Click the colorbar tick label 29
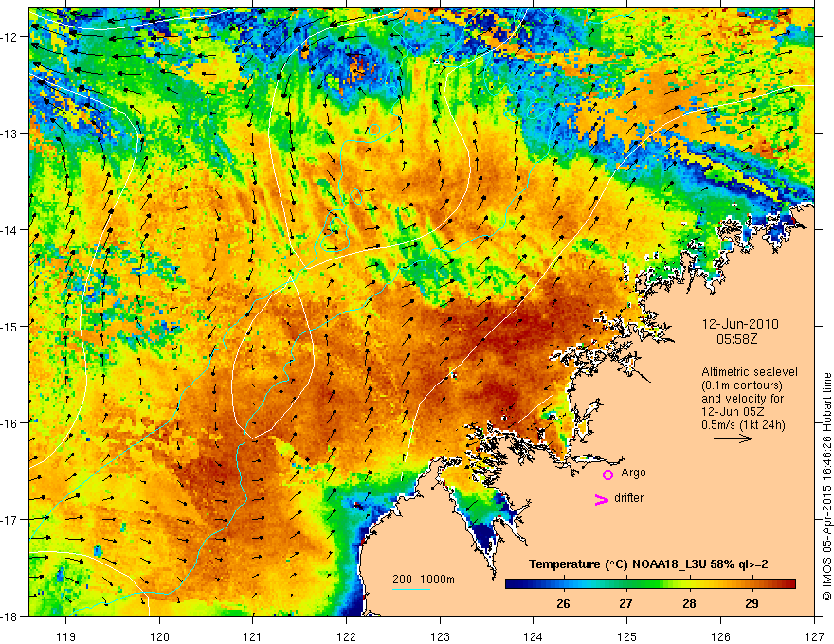 [x=752, y=603]
